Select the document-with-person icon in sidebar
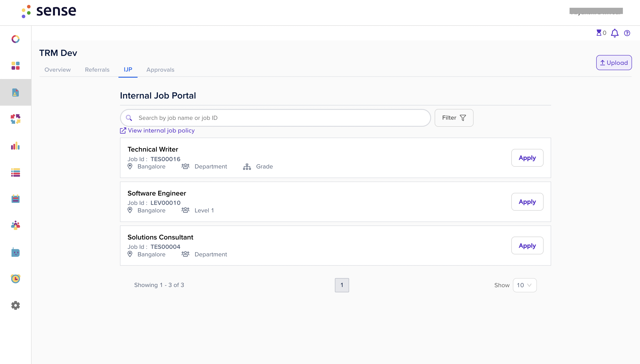This screenshot has height=364, width=640. [x=16, y=93]
